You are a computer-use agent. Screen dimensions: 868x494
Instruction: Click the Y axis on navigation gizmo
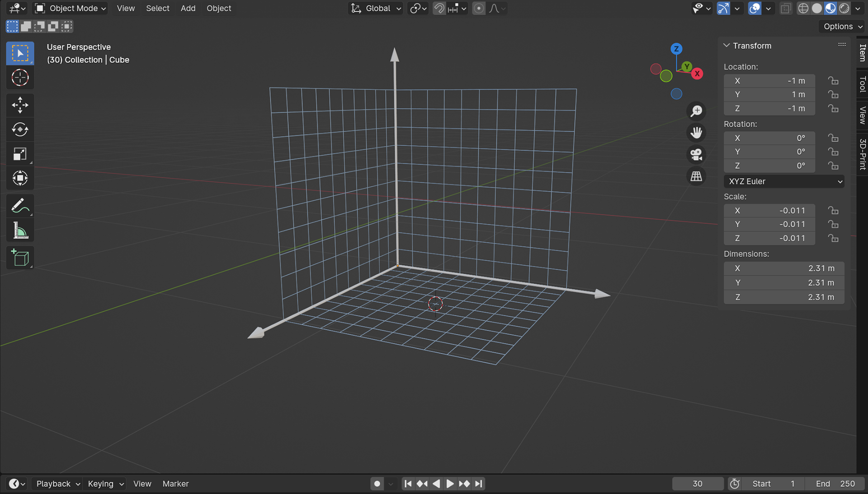point(687,66)
